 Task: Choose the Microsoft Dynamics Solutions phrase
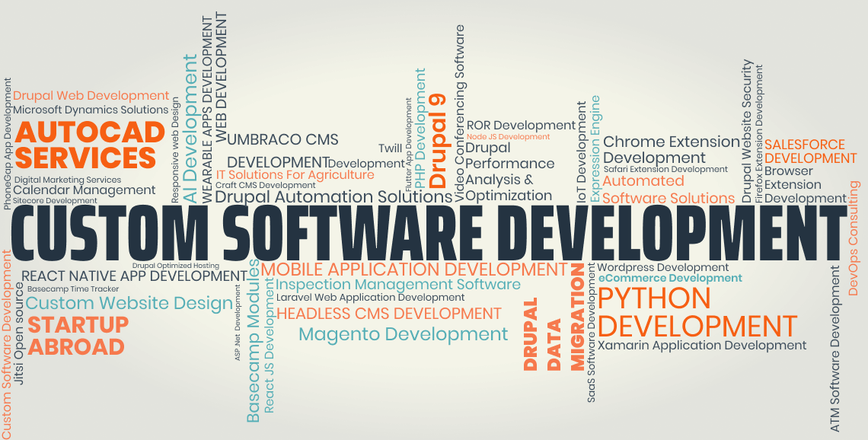(91, 110)
